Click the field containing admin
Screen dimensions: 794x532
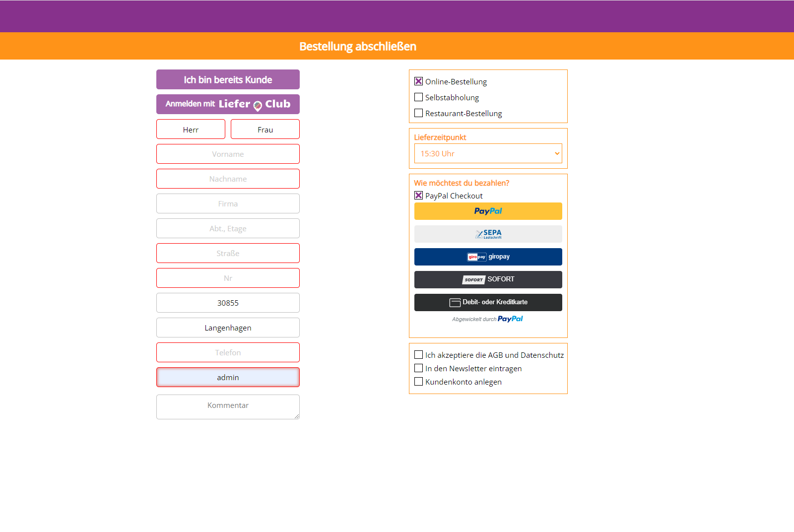[228, 377]
